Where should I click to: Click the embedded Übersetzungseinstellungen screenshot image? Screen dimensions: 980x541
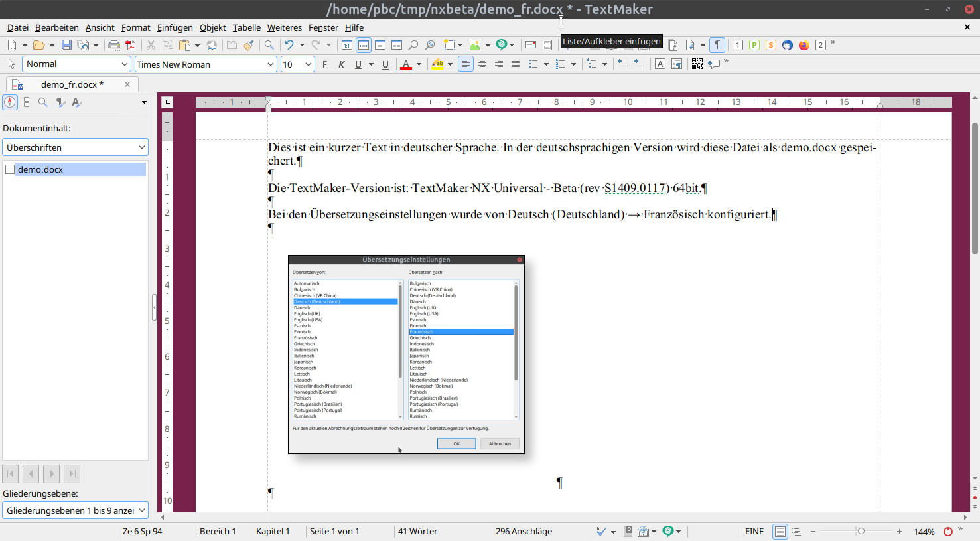click(406, 354)
